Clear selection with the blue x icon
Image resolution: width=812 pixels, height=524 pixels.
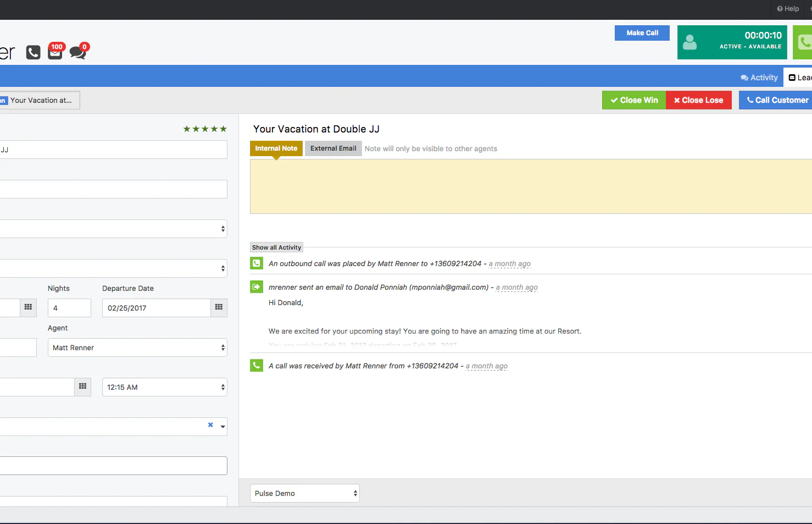[x=210, y=425]
